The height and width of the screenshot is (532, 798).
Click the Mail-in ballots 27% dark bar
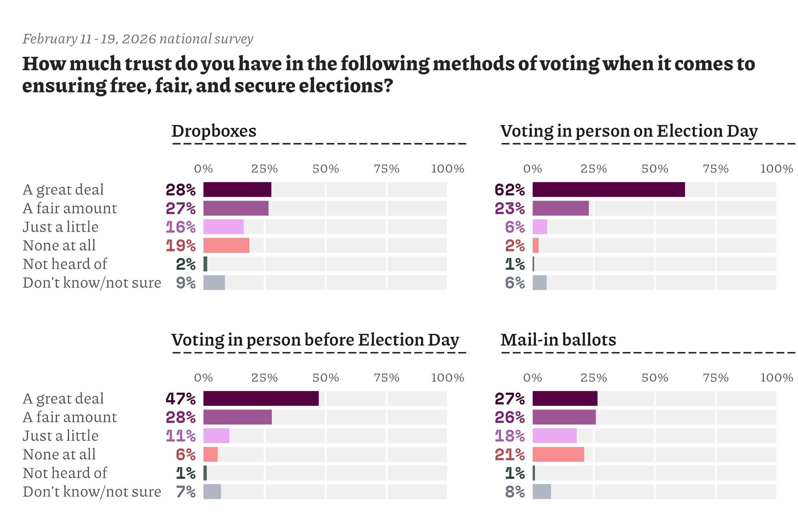tap(565, 398)
